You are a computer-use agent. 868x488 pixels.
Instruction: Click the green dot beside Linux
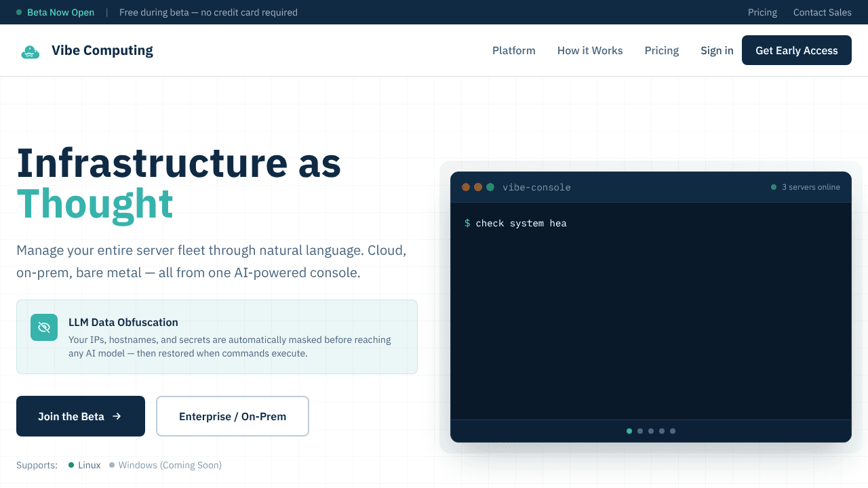71,465
